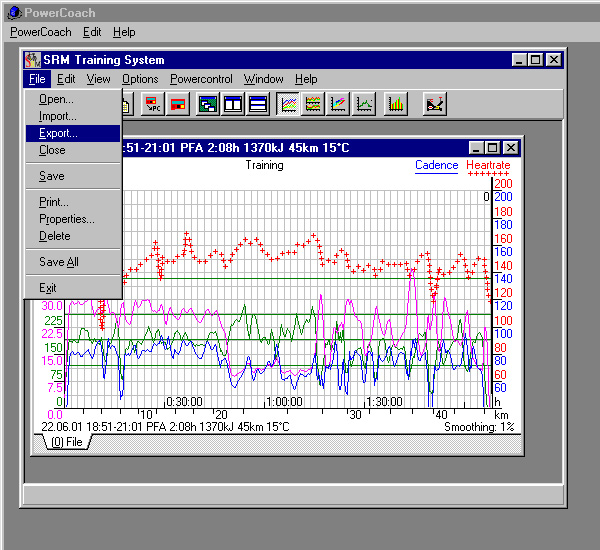
Task: Maximize the SRM Training System window
Action: point(536,60)
